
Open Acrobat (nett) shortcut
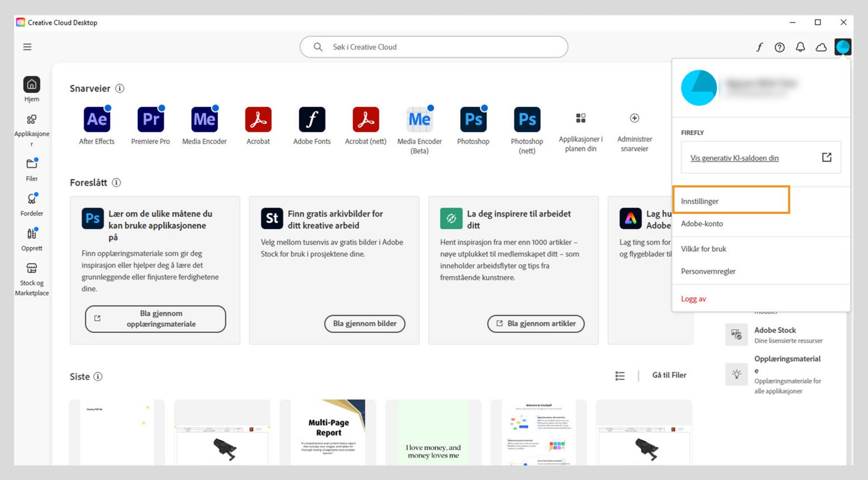pyautogui.click(x=366, y=119)
